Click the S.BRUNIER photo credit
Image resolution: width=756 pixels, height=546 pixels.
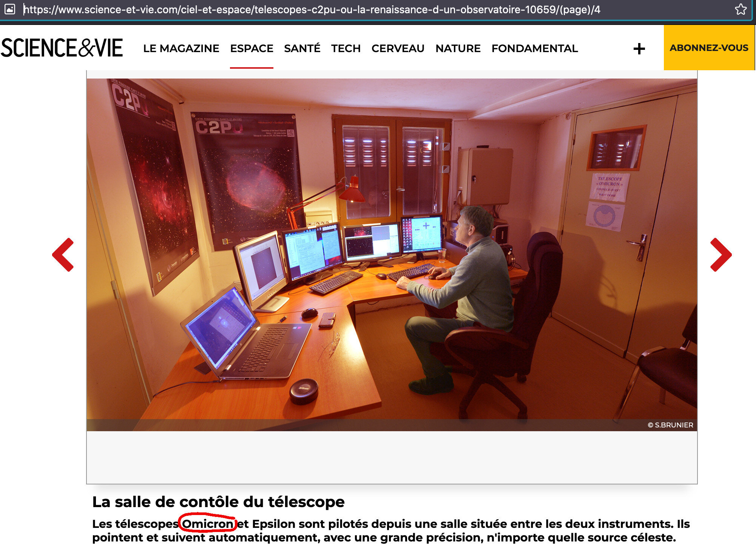(x=670, y=425)
